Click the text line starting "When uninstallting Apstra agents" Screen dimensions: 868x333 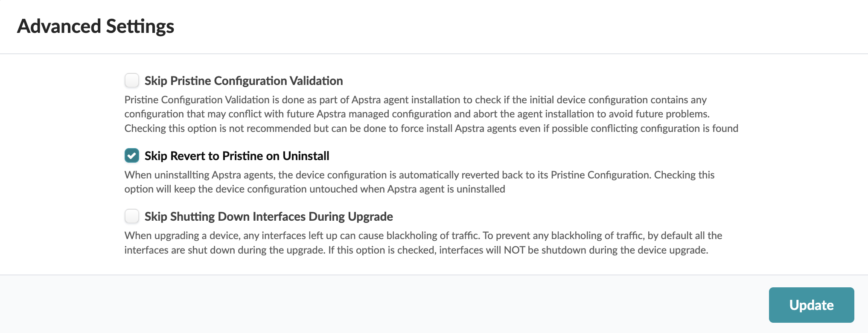coord(419,175)
